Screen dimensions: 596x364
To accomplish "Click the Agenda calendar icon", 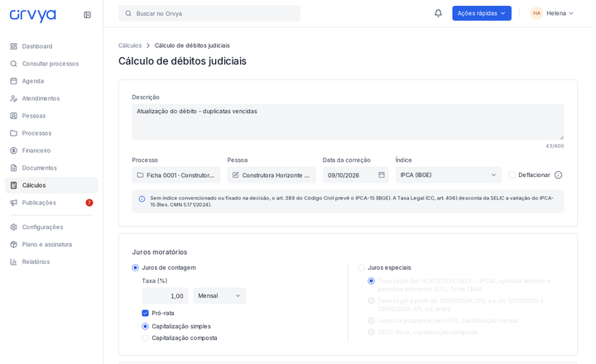I will pyautogui.click(x=14, y=81).
